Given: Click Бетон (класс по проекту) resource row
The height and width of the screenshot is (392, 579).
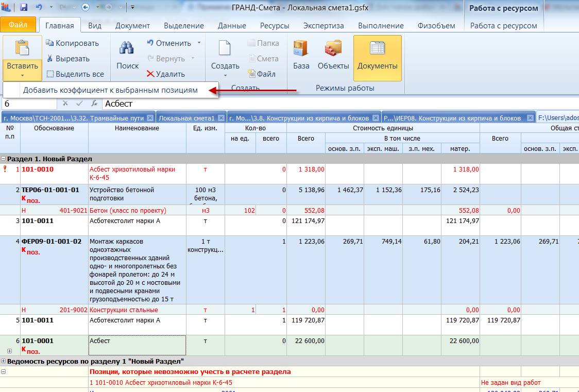Looking at the screenshot, I should point(128,210).
